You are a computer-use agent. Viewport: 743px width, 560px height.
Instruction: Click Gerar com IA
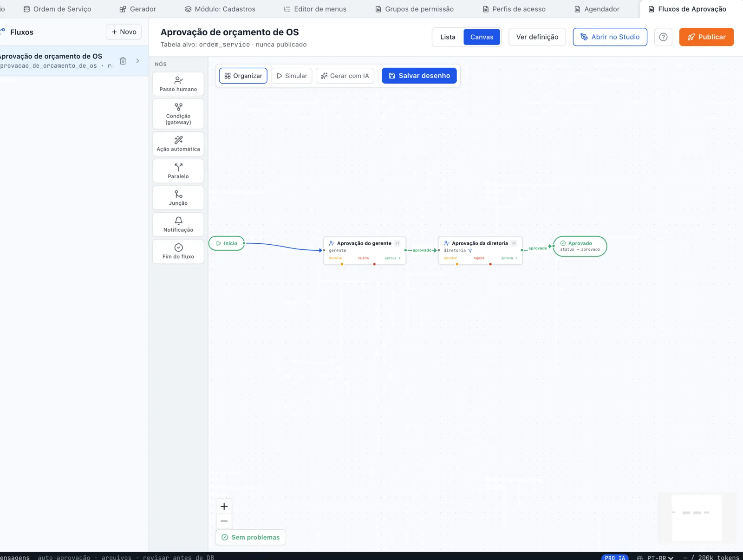click(x=345, y=76)
